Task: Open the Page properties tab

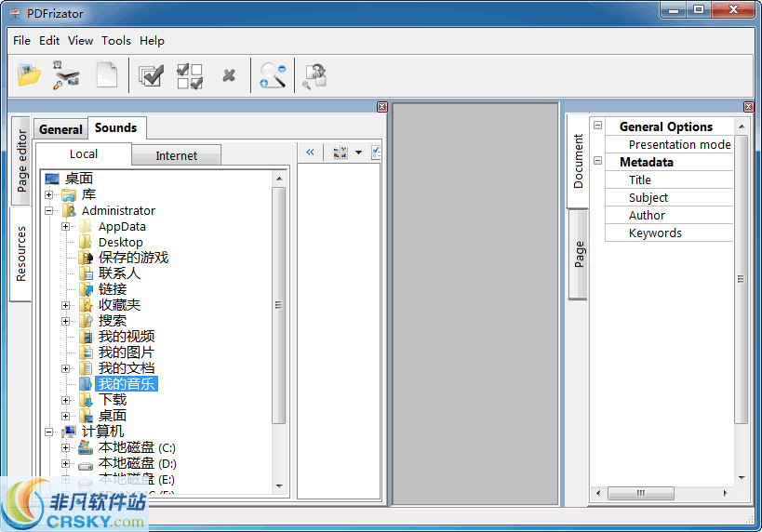Action: (x=578, y=254)
